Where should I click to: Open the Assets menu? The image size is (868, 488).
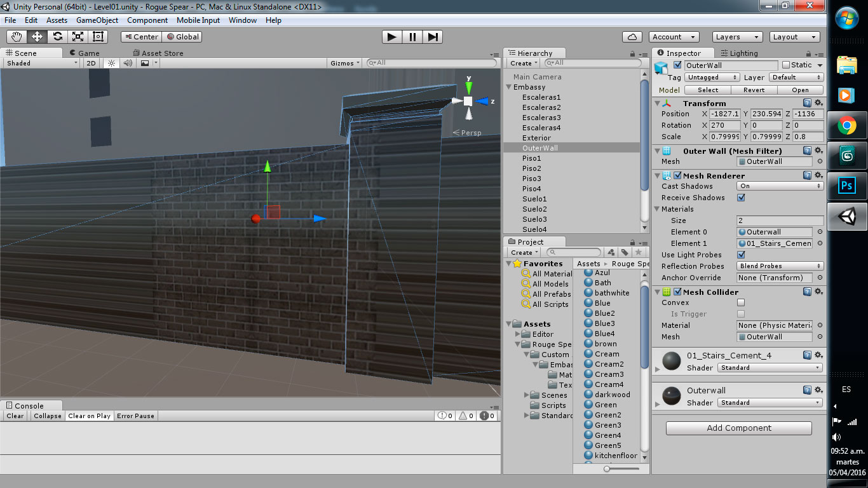pyautogui.click(x=57, y=20)
